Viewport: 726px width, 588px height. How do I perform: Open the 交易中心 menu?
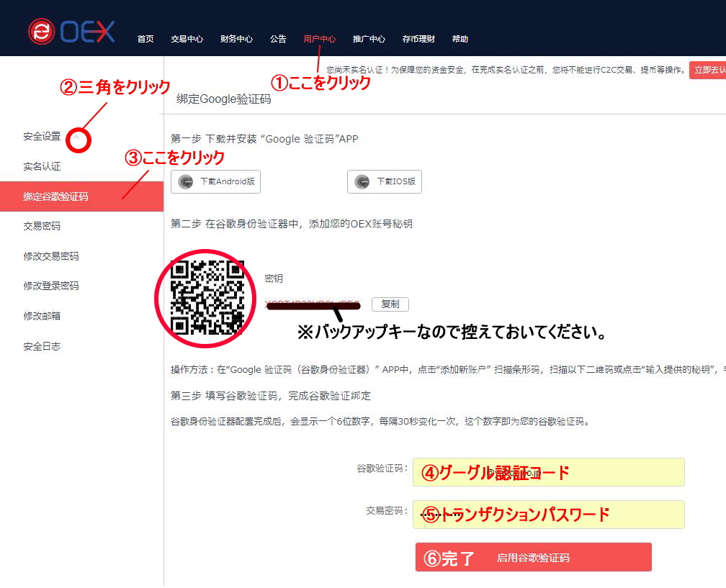pyautogui.click(x=187, y=40)
